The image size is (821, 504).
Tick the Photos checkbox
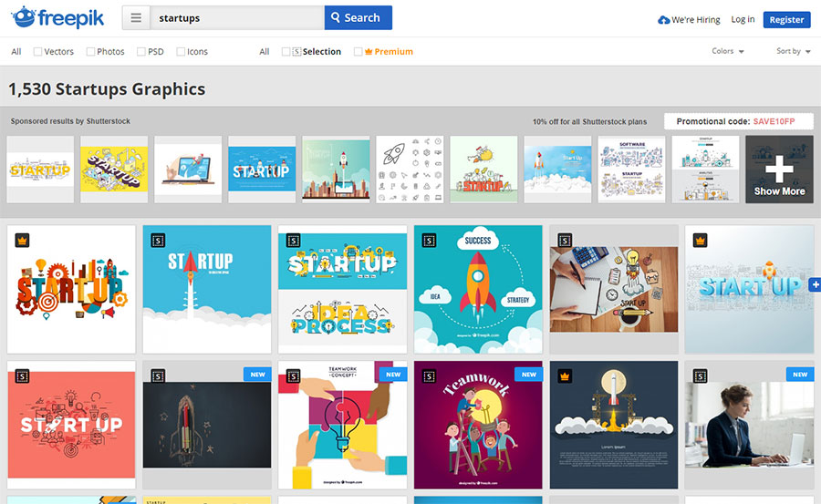[90, 51]
